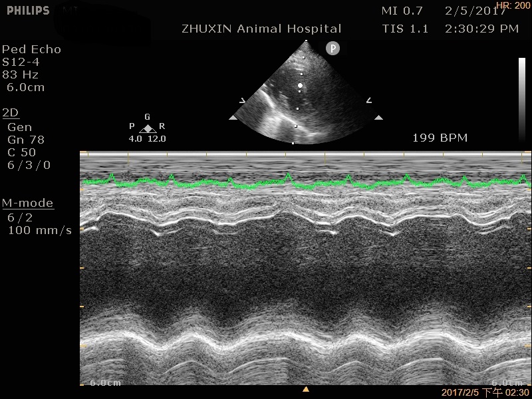Screen dimensions: 532x399
Task: Click the left triangle marker beside the sector image
Action: click(233, 118)
